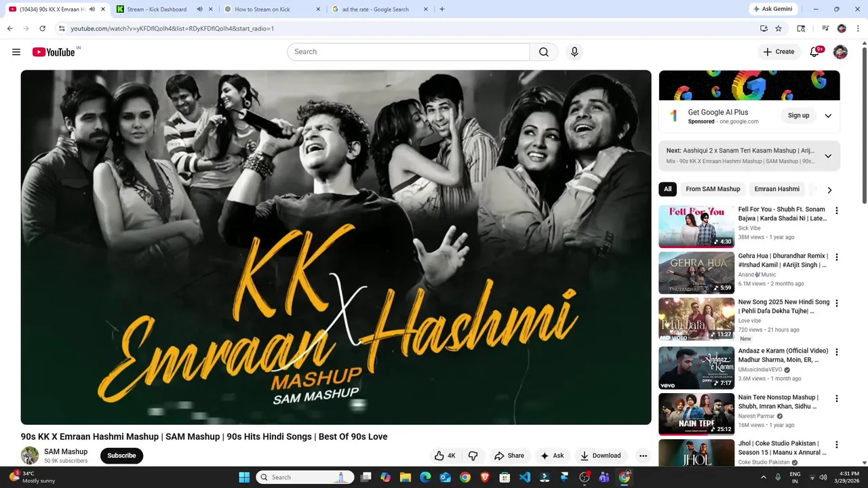Expand the Google AI Plus ad chevron
Viewport: 868px width, 488px height.
(x=828, y=116)
